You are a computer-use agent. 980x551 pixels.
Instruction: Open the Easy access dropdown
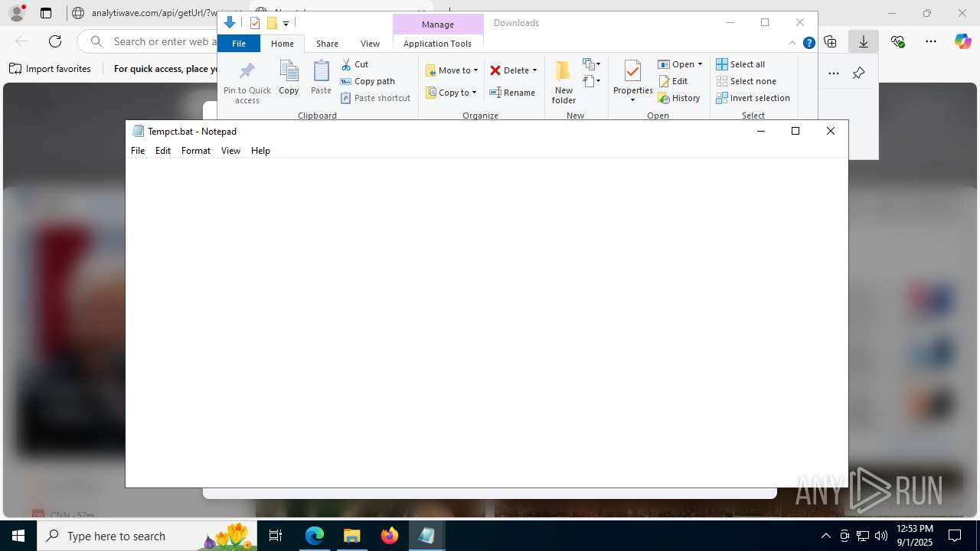(591, 80)
